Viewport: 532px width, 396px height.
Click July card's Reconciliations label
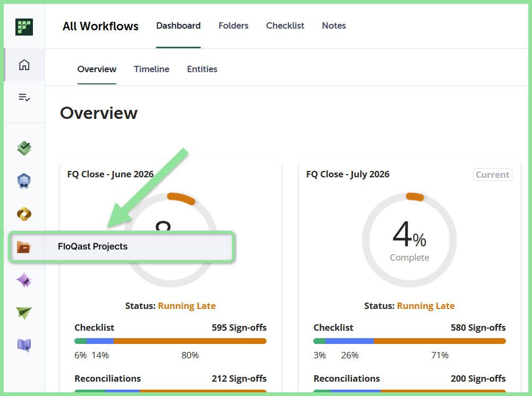click(x=346, y=378)
